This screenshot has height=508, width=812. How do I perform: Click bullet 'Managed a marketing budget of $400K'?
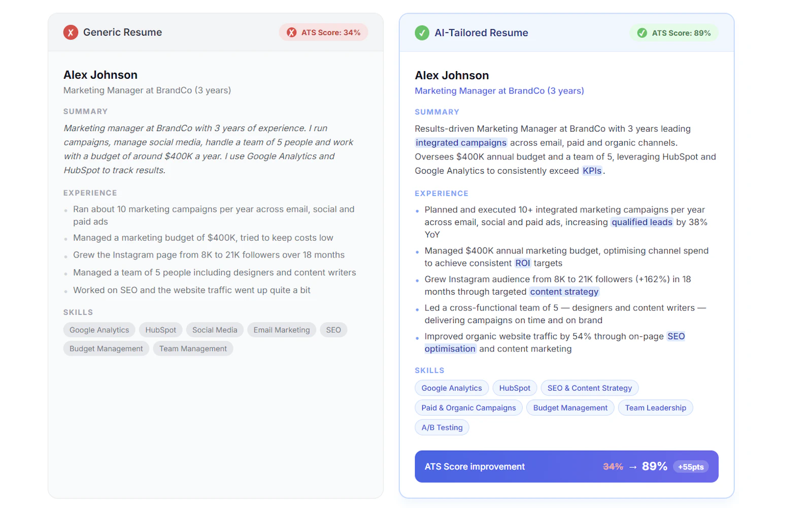pyautogui.click(x=203, y=238)
